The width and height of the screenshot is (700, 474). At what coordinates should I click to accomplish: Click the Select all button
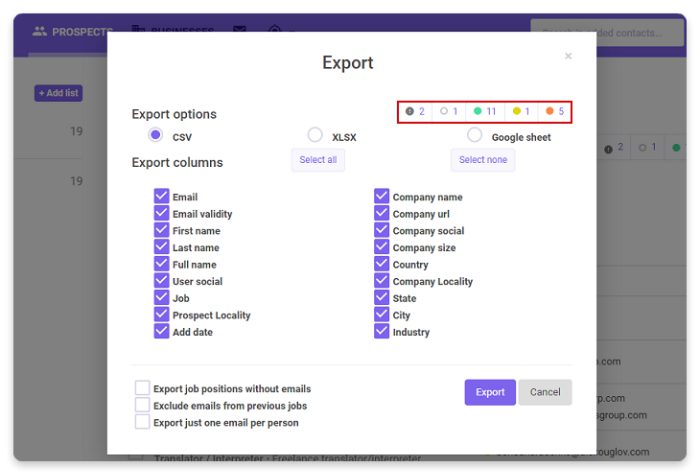[x=318, y=160]
